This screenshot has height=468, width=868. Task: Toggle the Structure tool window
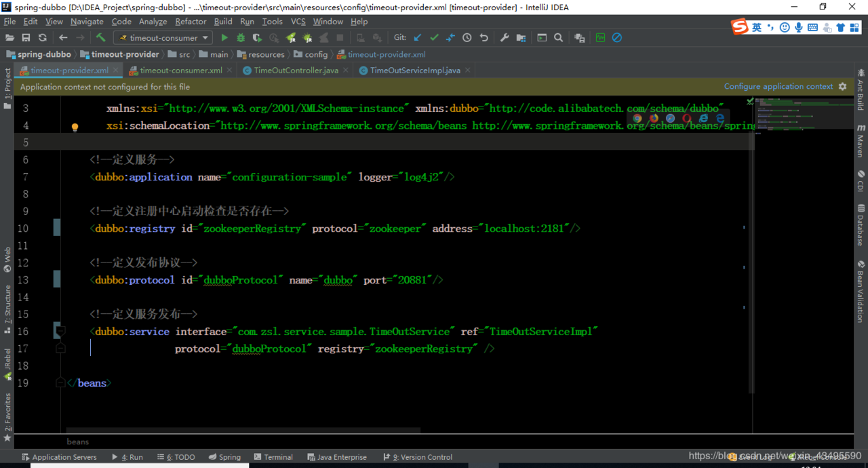(7, 309)
